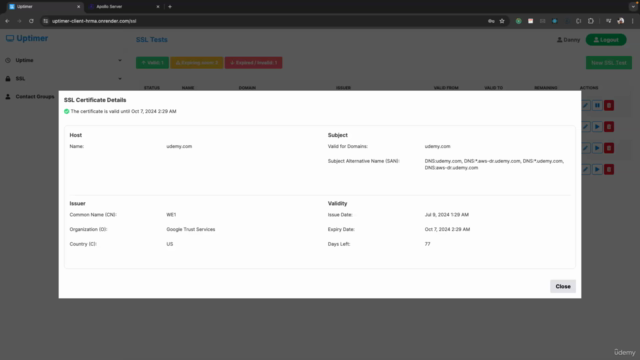The height and width of the screenshot is (360, 640).
Task: Close the Apollo Server browser tab
Action: click(158, 7)
